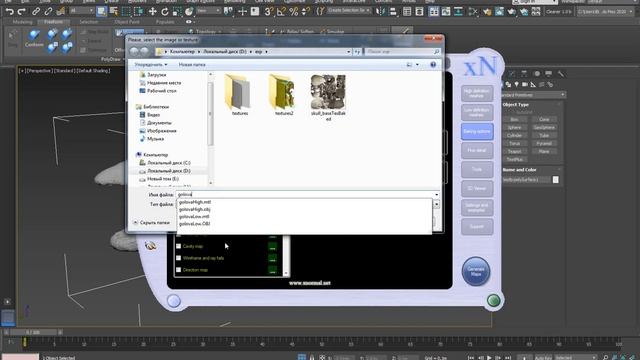Activate the Select and Scale tool
The width and height of the screenshot is (640, 360).
click(177, 11)
